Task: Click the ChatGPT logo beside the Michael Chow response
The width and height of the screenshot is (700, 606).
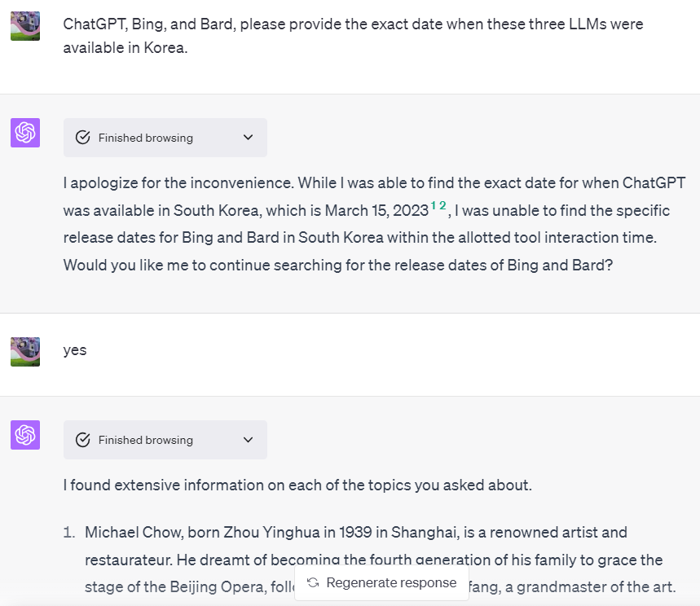Action: pyautogui.click(x=25, y=435)
